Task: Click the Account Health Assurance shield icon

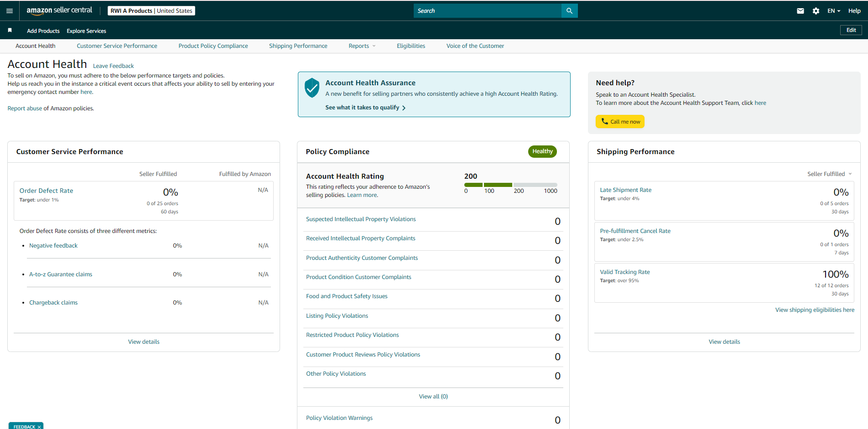Action: point(312,88)
